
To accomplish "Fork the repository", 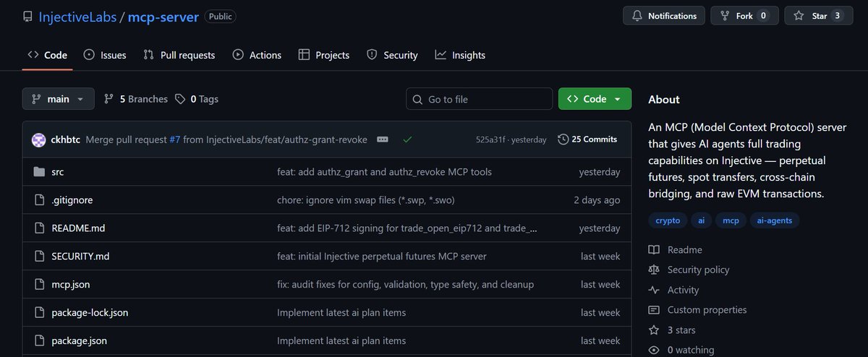I will (744, 16).
